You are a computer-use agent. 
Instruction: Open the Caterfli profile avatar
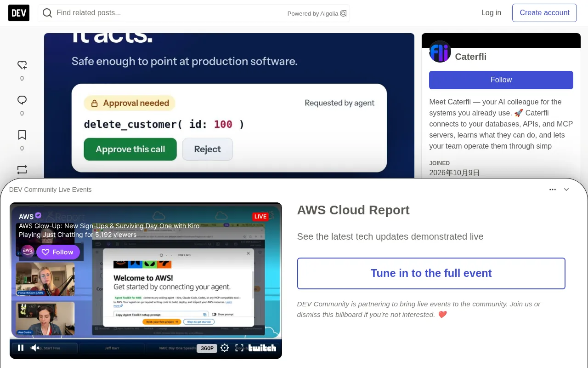(440, 52)
